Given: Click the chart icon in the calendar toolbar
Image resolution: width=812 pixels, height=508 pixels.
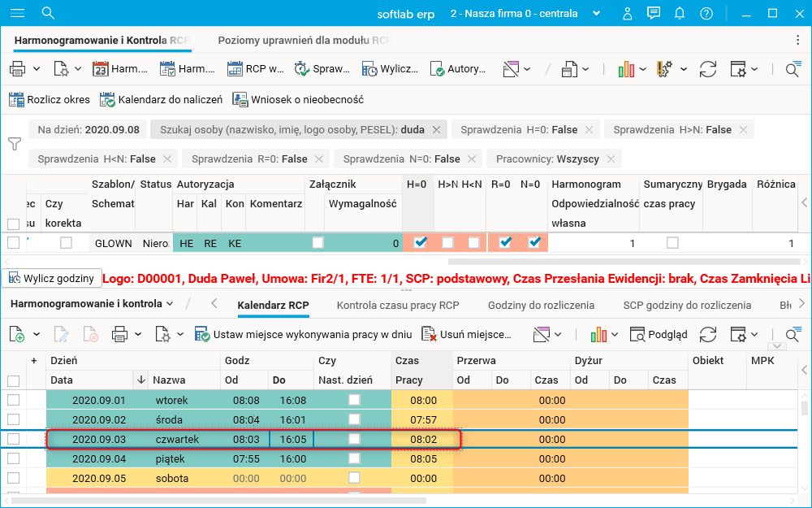Looking at the screenshot, I should coord(598,334).
